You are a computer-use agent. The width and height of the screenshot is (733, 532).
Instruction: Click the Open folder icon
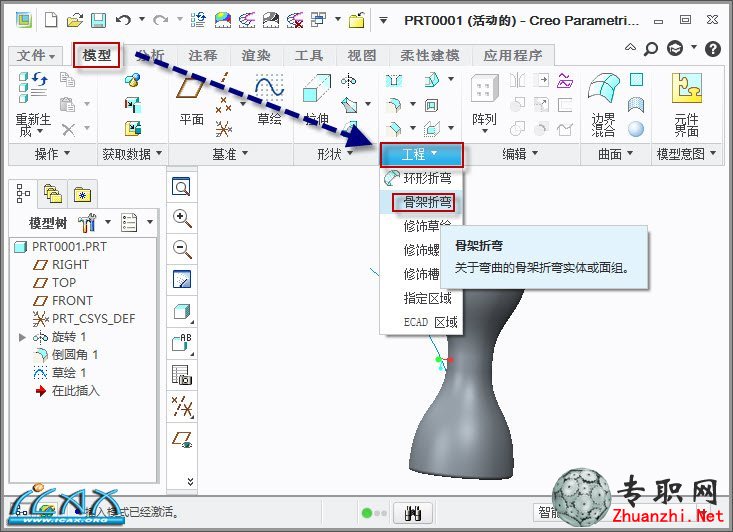coord(74,20)
